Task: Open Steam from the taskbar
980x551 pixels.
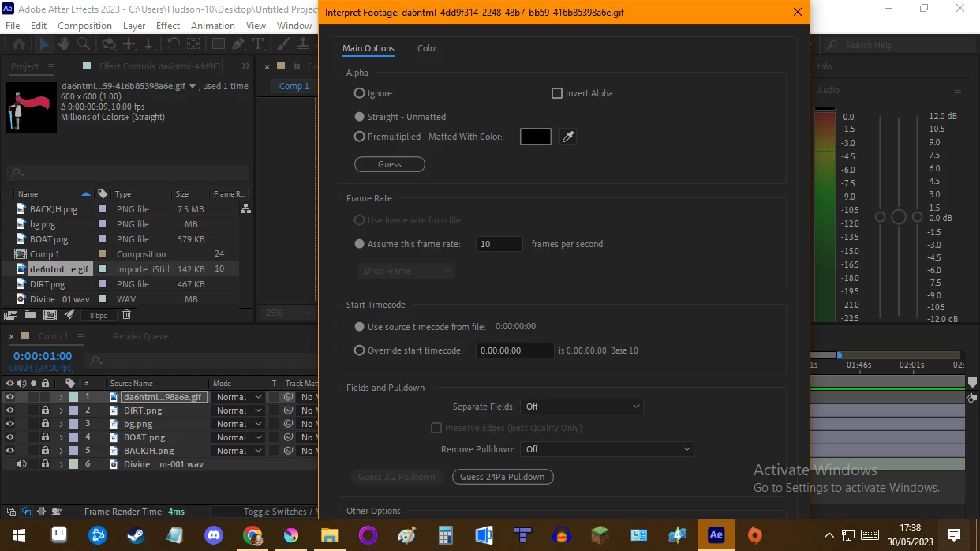Action: [137, 535]
